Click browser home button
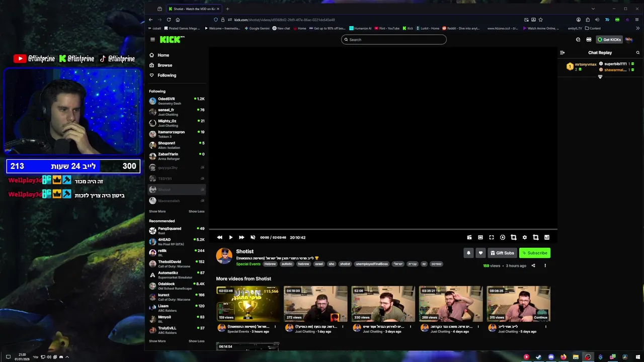This screenshot has width=644, height=362. tap(178, 20)
